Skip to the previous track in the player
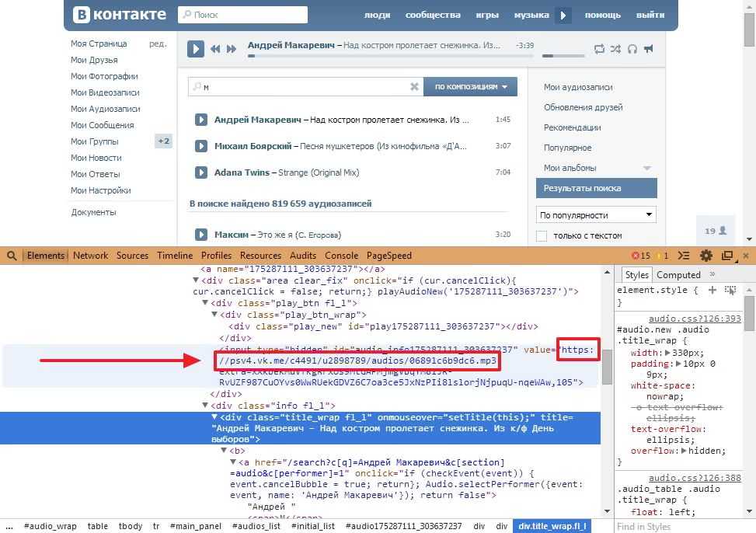This screenshot has width=756, height=533. point(215,49)
